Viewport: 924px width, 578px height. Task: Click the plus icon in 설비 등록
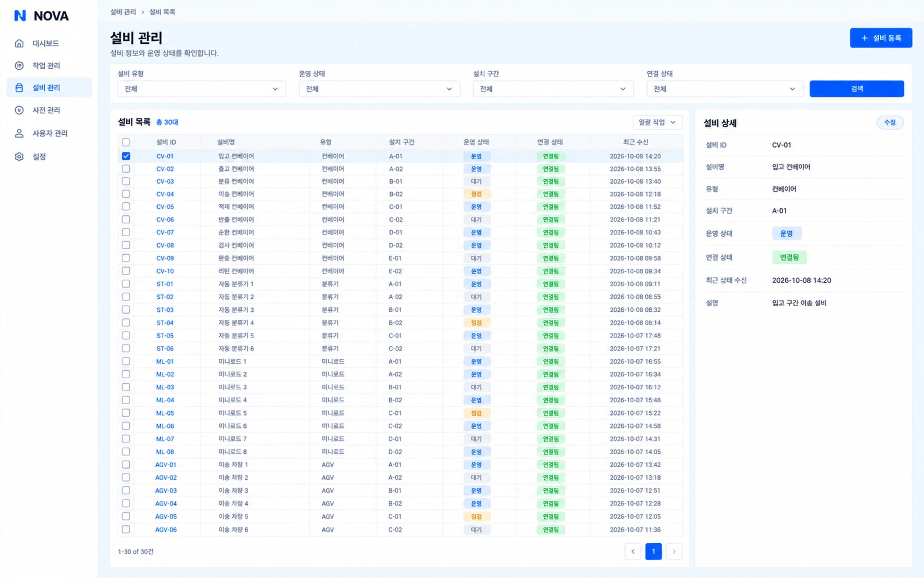coord(864,38)
